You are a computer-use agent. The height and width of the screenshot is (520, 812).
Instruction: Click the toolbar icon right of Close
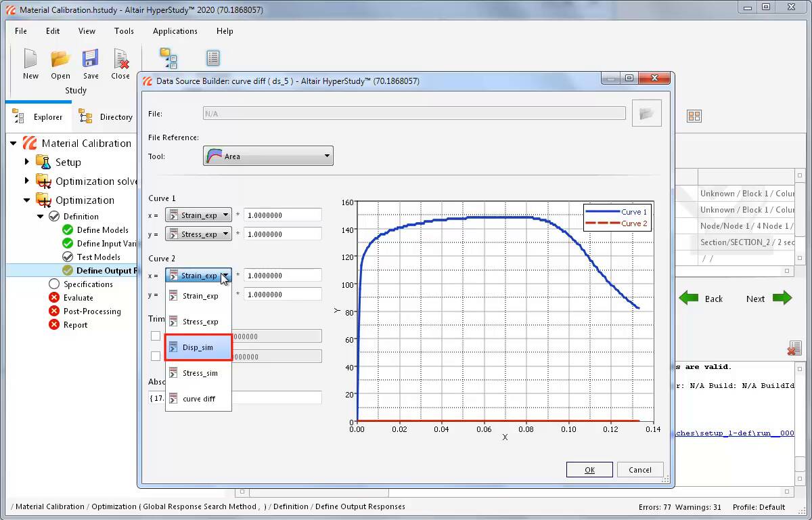pos(168,58)
